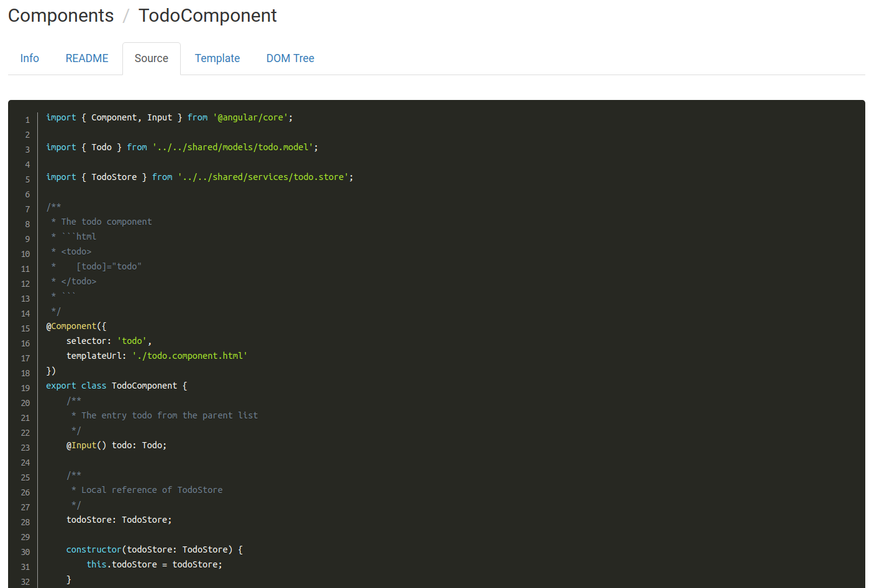Screen dimensions: 869x588
Task: Click the TodoComponent breadcrumb title
Action: tap(207, 16)
